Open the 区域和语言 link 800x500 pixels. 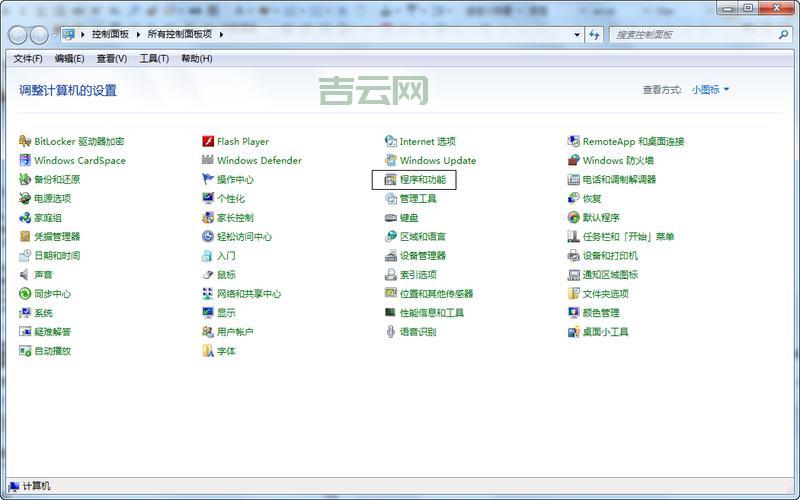point(422,236)
